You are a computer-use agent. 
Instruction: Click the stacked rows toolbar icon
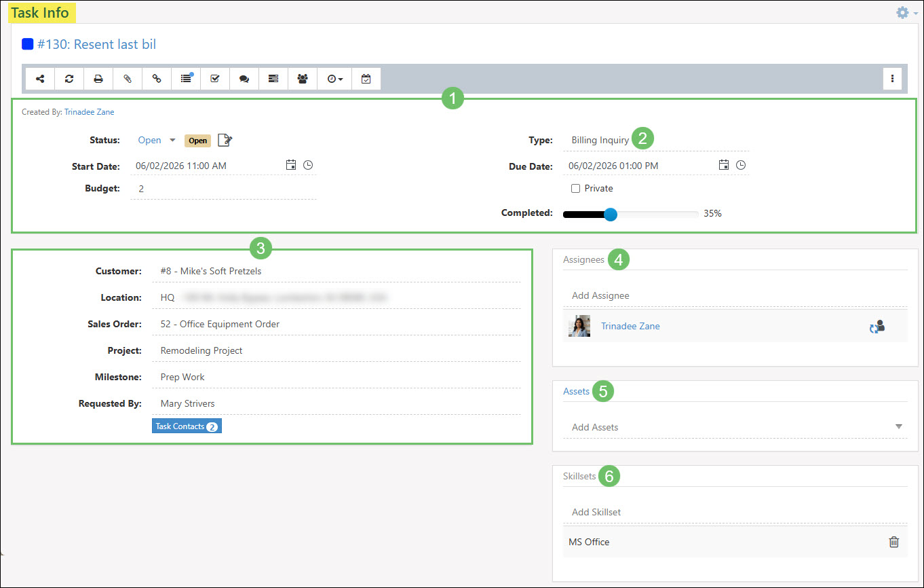273,79
